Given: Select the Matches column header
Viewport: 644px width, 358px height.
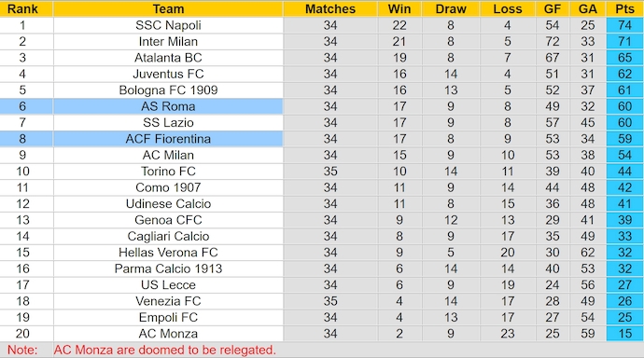Looking at the screenshot, I should click(x=330, y=8).
